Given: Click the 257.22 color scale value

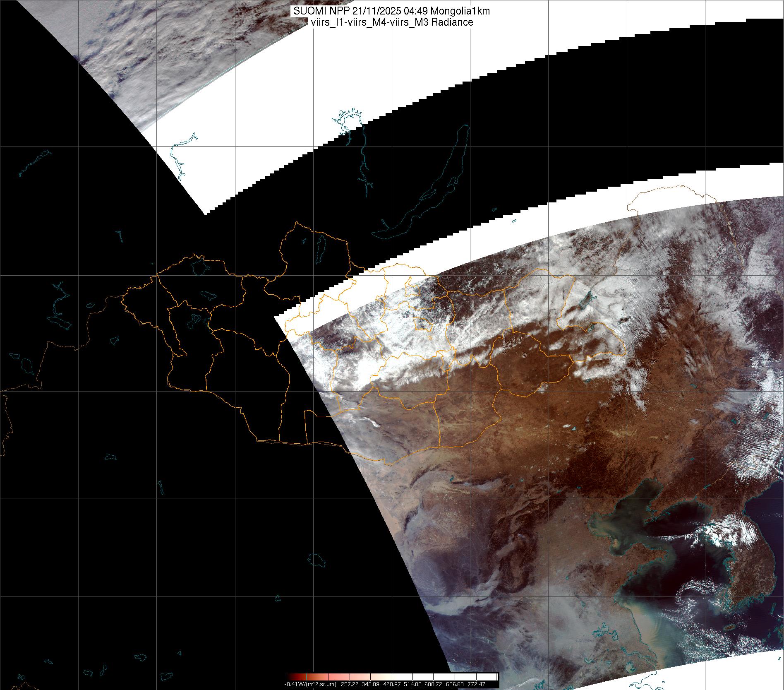Looking at the screenshot, I should click(x=350, y=684).
